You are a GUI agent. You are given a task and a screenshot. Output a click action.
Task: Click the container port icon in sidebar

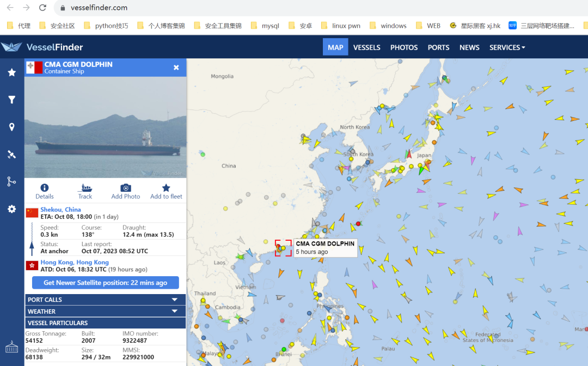tap(12, 347)
